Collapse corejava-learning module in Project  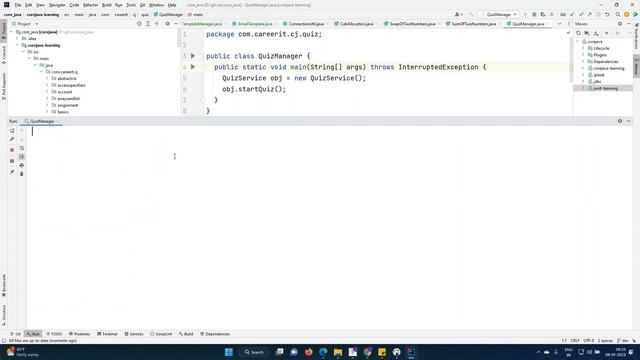(18, 45)
